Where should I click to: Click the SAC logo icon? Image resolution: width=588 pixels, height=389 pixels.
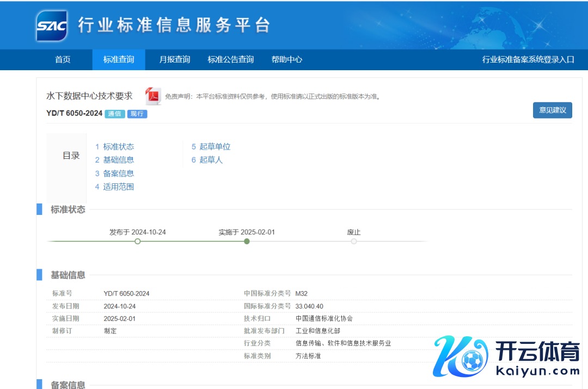click(x=52, y=25)
